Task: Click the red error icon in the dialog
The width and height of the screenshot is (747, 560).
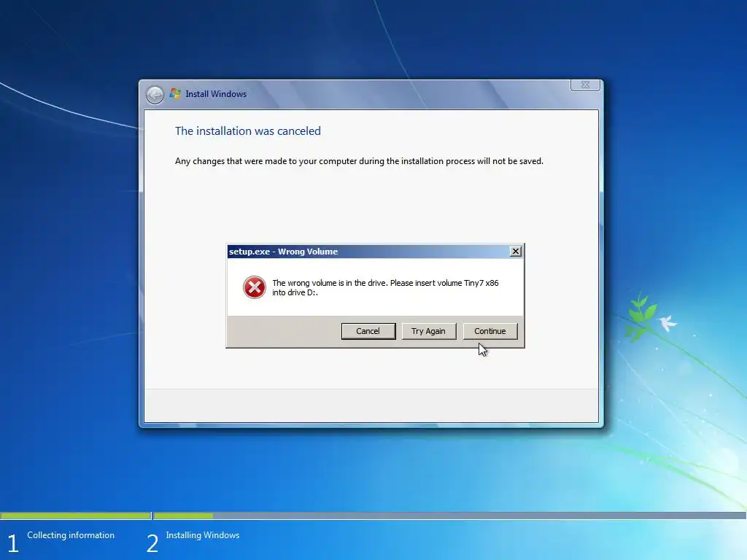Action: click(255, 287)
